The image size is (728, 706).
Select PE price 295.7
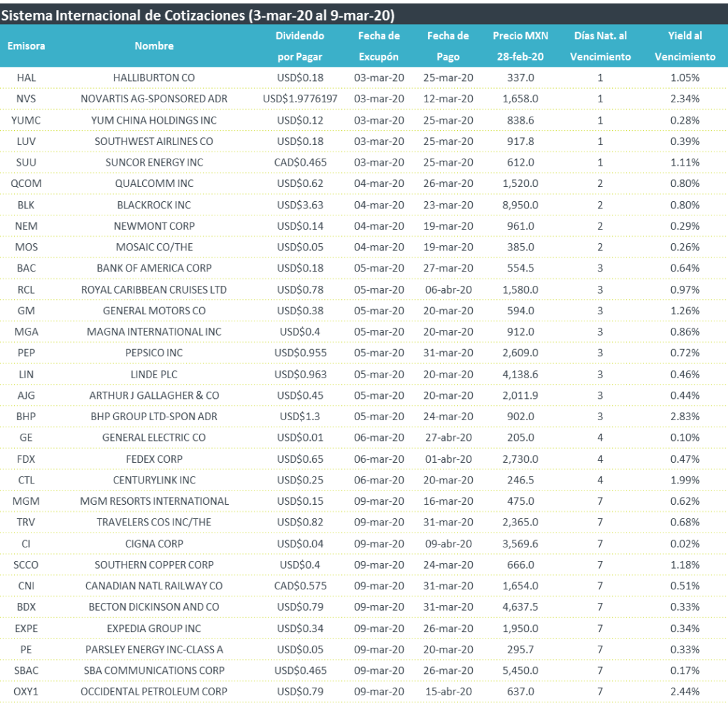click(x=520, y=649)
